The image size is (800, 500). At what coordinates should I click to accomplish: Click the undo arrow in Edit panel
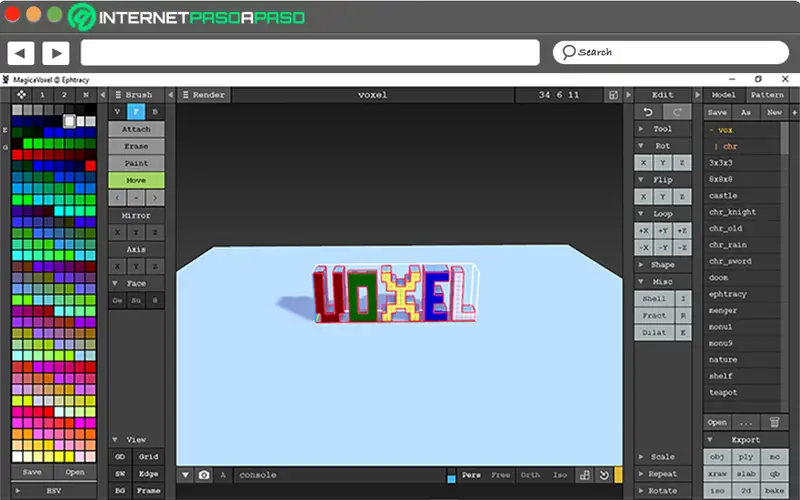click(648, 112)
